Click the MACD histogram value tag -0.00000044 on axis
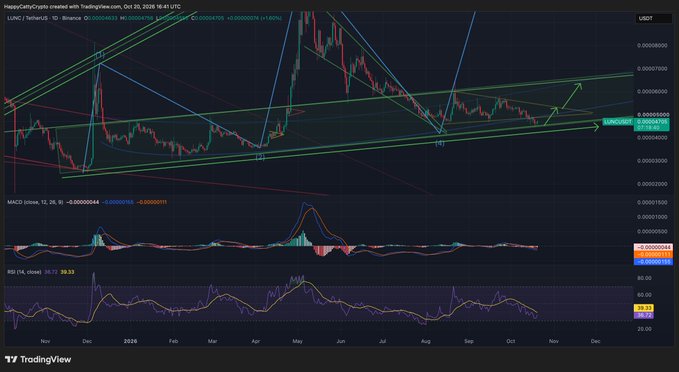Image resolution: width=679 pixels, height=372 pixels. coord(653,247)
